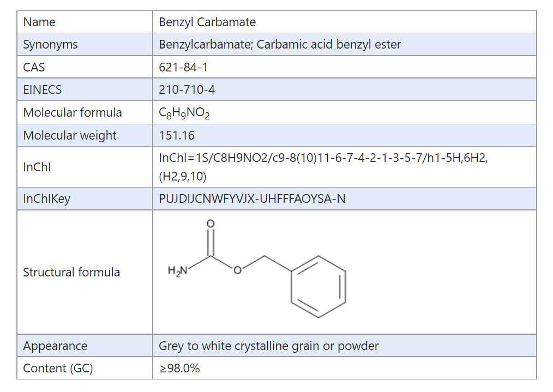Select the Carbamic acid benzyl ester synonyms text
Screen dimensions: 553x392
[328, 45]
